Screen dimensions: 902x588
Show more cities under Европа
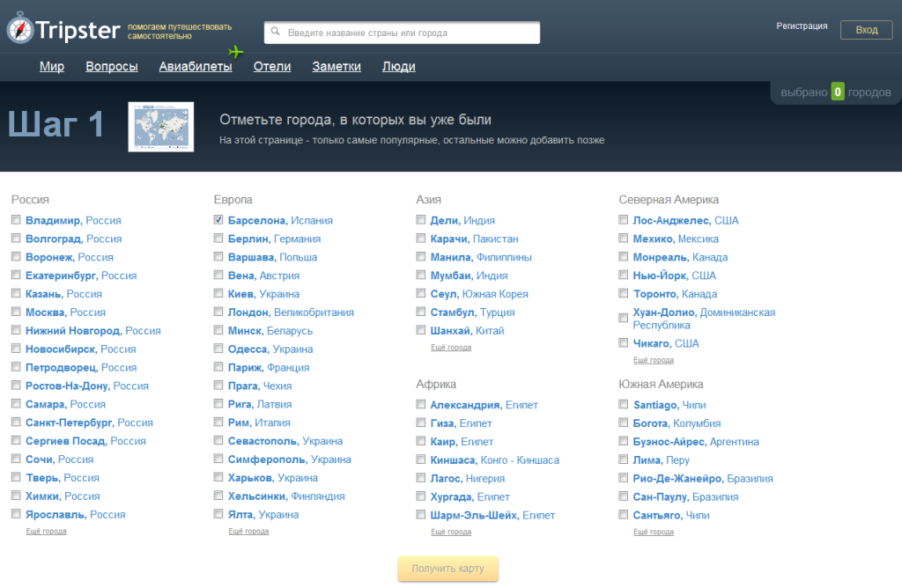point(248,532)
